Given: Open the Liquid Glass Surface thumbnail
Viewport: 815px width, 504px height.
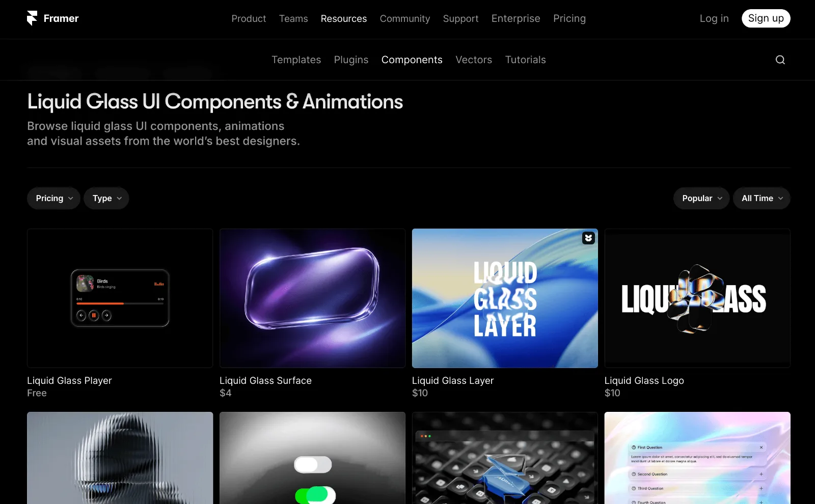Looking at the screenshot, I should (313, 298).
